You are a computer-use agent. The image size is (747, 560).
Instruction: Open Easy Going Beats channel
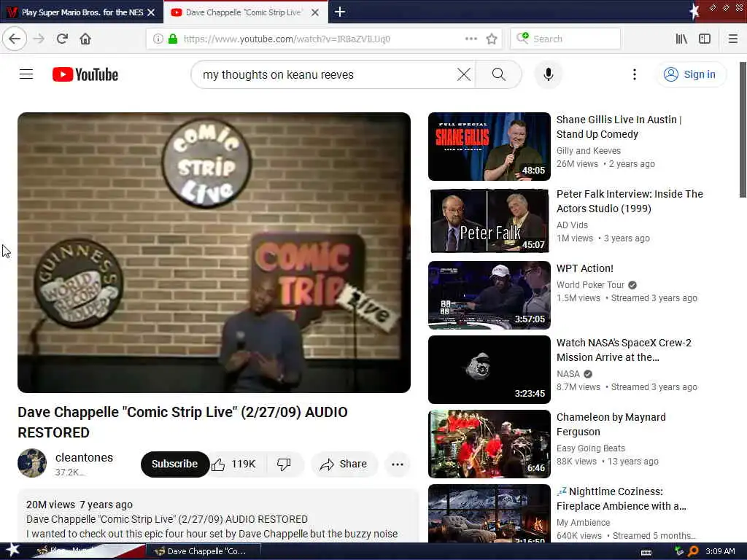pos(591,448)
